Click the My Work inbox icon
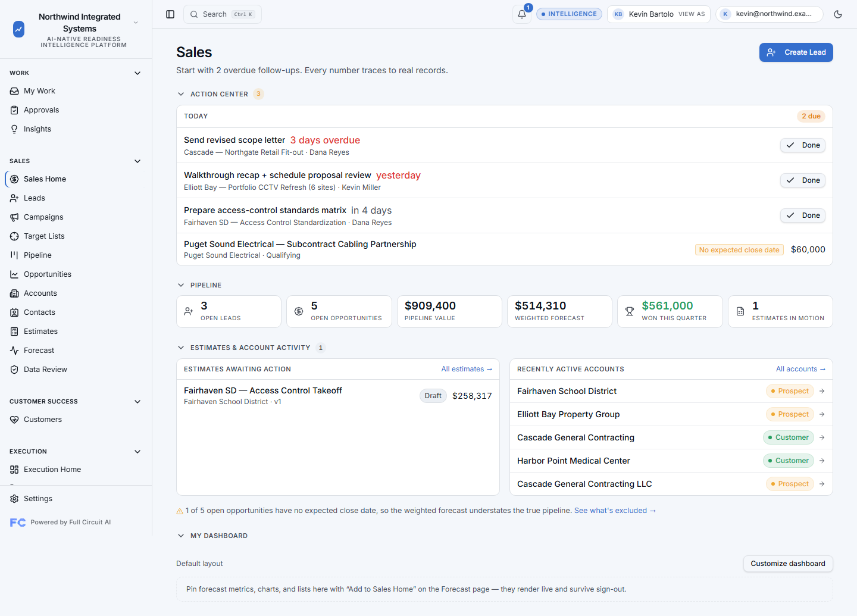Image resolution: width=857 pixels, height=616 pixels. point(14,91)
